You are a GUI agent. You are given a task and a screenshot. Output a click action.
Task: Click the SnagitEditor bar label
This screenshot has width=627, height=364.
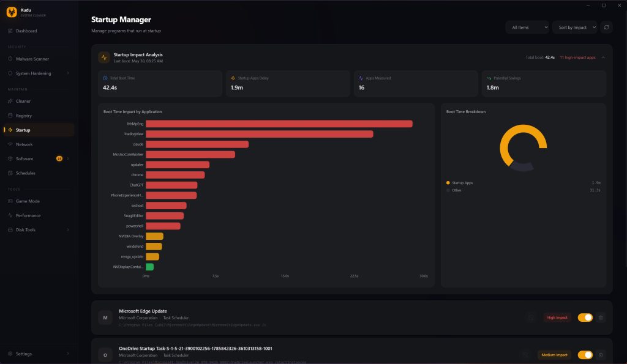(x=133, y=216)
